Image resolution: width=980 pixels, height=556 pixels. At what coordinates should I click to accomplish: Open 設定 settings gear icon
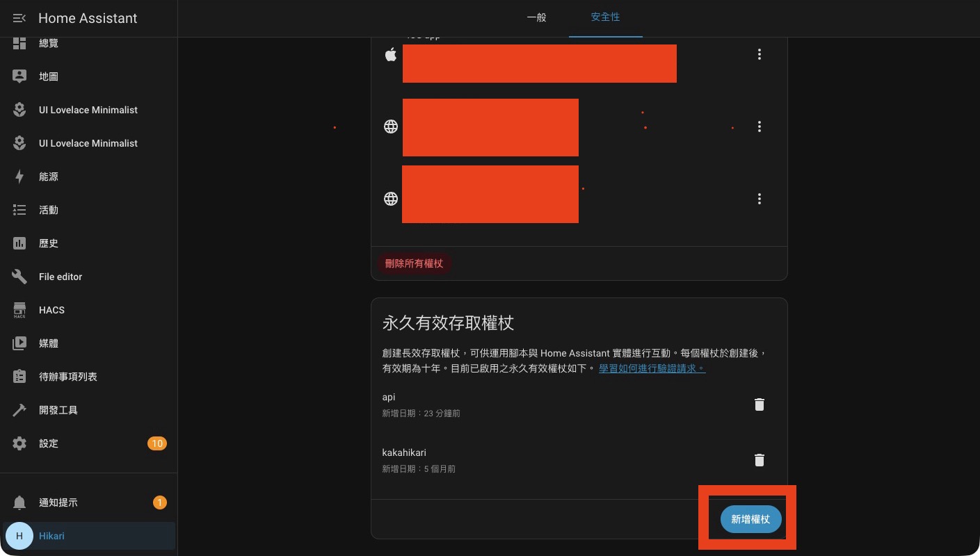19,443
